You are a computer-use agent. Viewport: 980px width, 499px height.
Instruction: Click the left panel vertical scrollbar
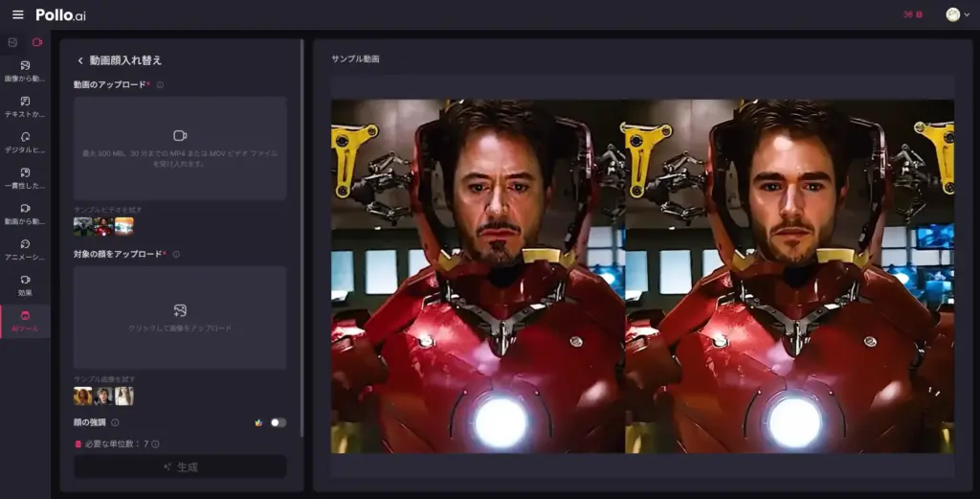pos(302,238)
